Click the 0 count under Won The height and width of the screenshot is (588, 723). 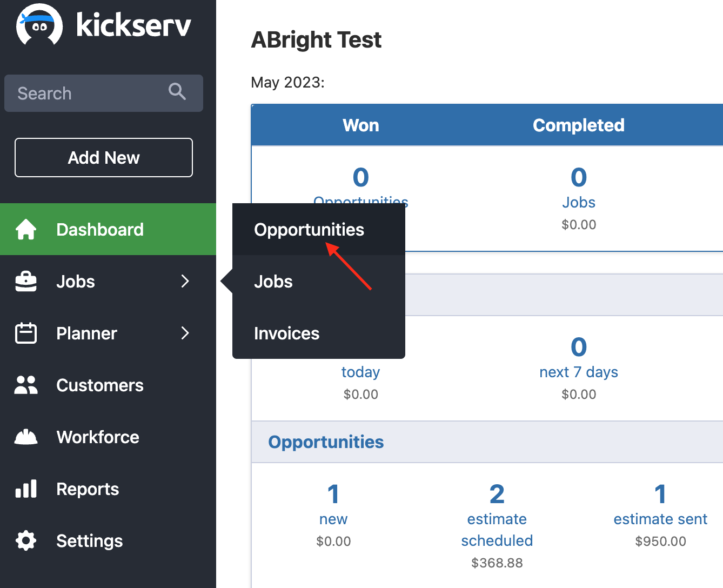click(361, 177)
